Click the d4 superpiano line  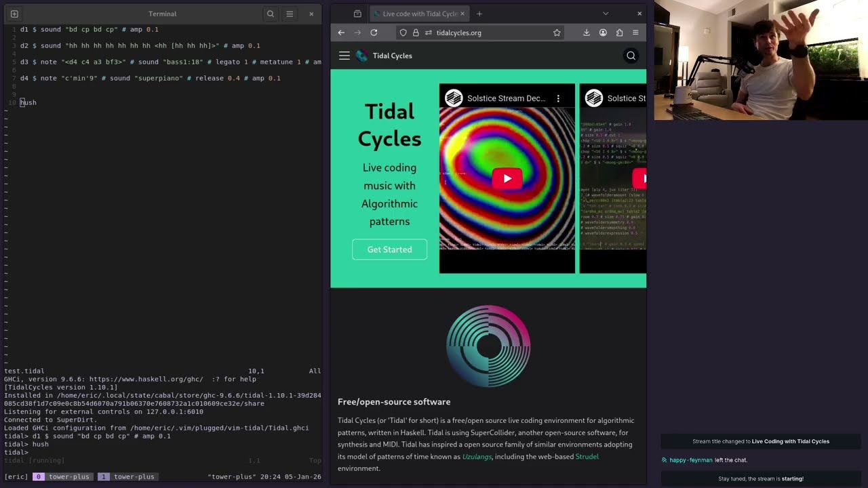[150, 78]
